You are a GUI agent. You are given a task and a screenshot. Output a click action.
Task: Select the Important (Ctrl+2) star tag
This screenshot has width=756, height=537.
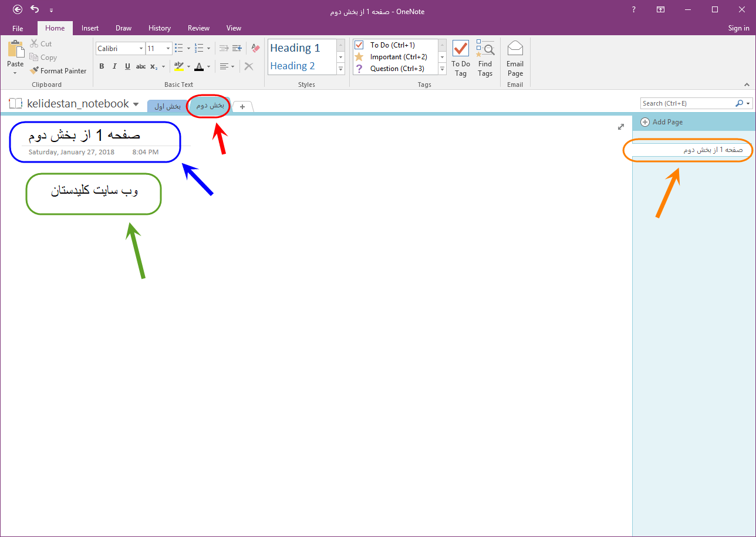click(x=396, y=57)
